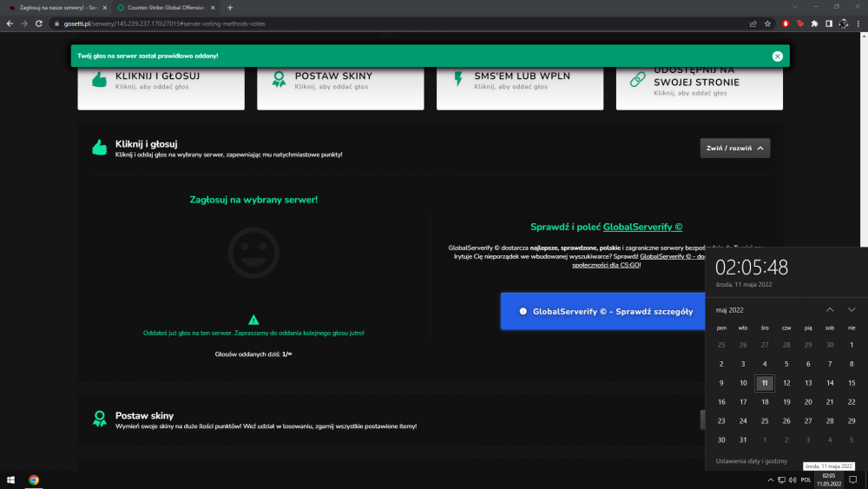This screenshot has width=868, height=489.
Task: Click the środa, 11 maja 2022 date text
Action: (x=744, y=284)
